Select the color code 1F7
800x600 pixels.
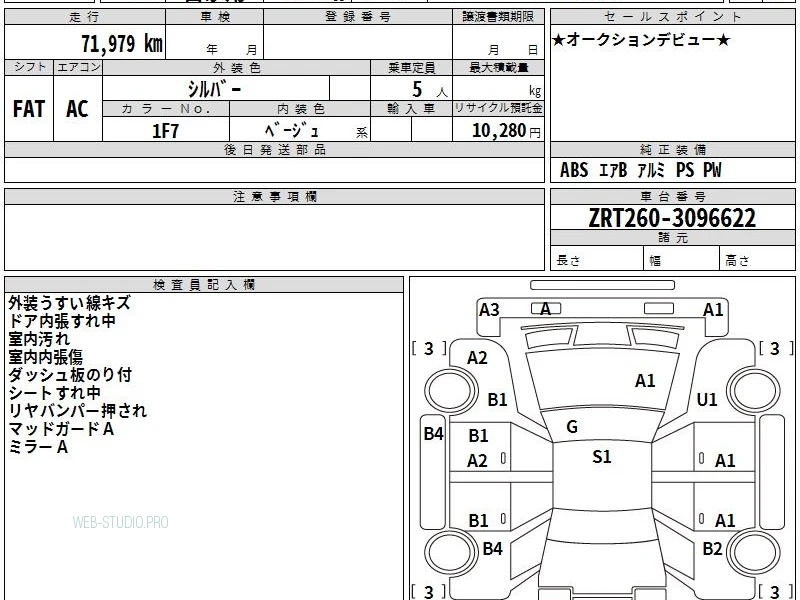coord(165,131)
